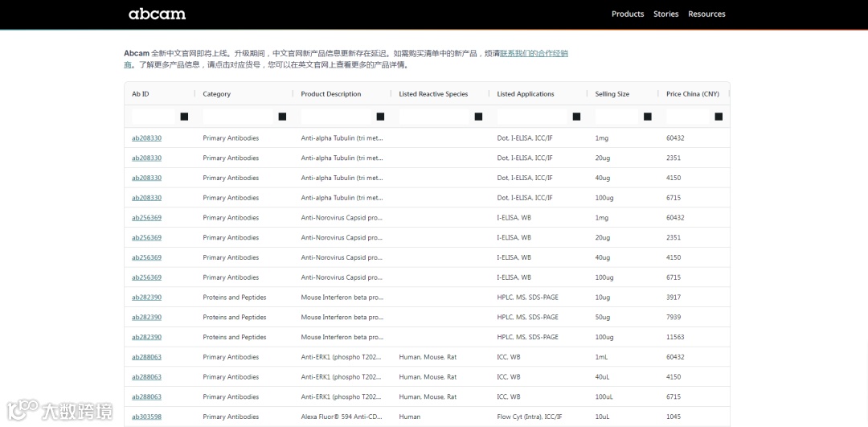Select 'Human, Mouse, Rat' cell in 1mL row
This screenshot has height=427, width=868.
point(428,357)
